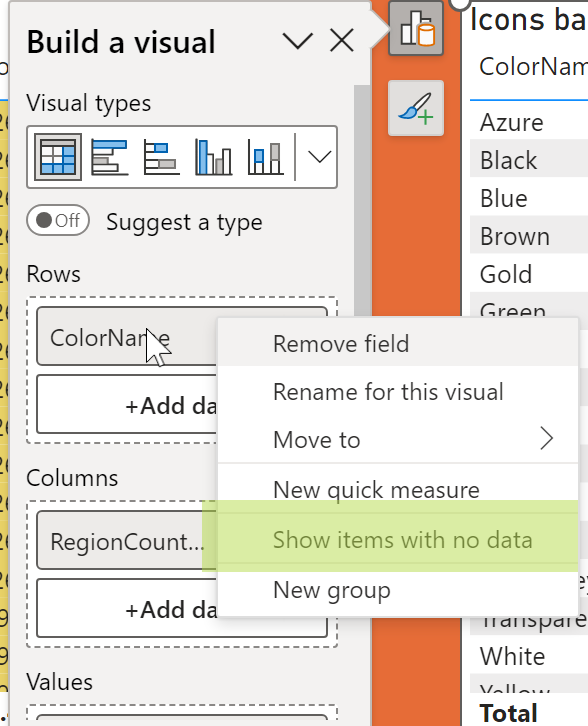
Task: Open the Move to submenu
Action: (398, 439)
